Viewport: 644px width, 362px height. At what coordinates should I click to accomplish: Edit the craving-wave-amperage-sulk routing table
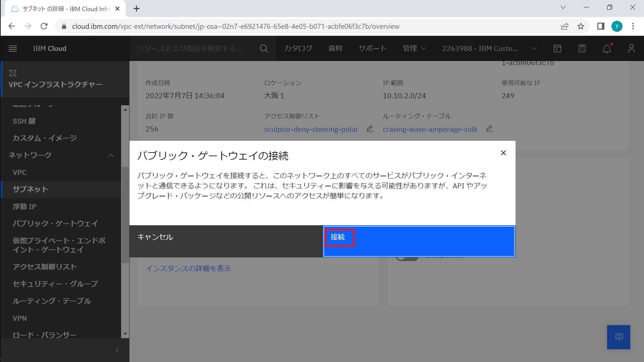[x=489, y=129]
